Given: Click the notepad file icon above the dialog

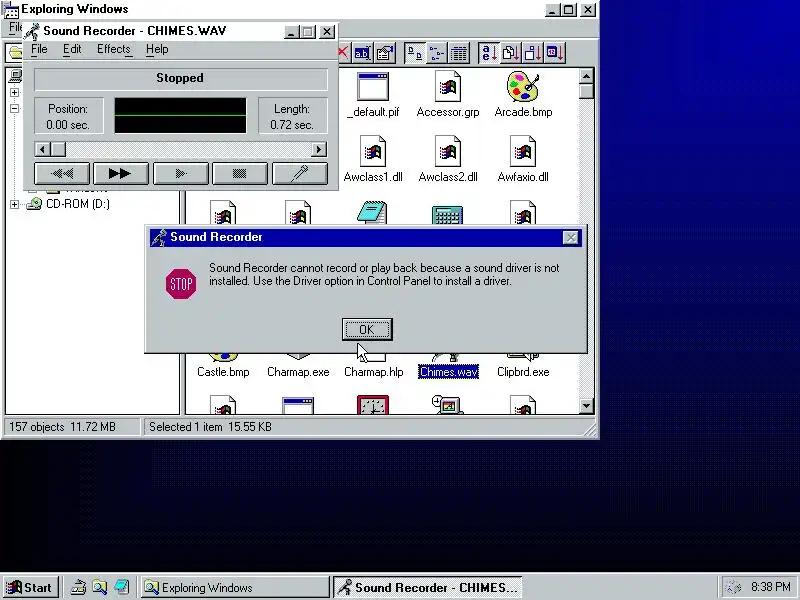Looking at the screenshot, I should 372,213.
